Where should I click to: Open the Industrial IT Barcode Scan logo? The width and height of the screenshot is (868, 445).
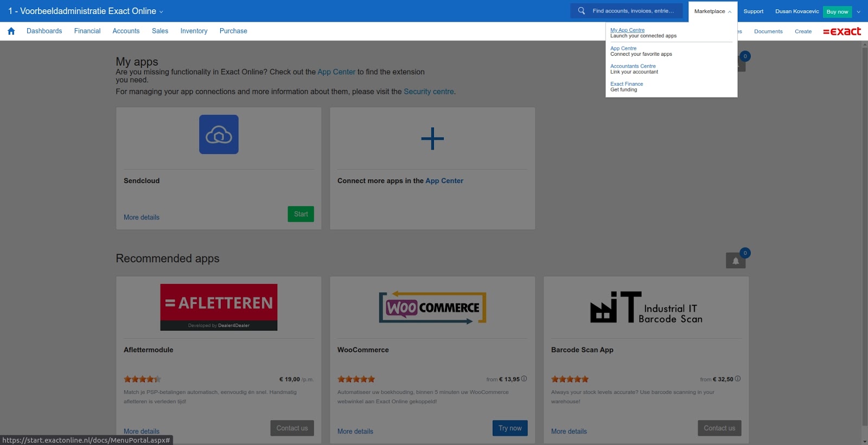tap(646, 307)
